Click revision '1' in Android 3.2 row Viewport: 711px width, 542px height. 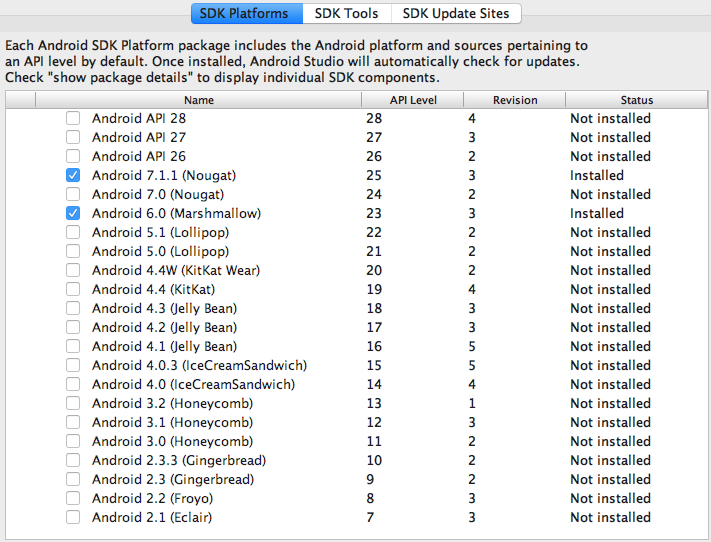point(472,404)
